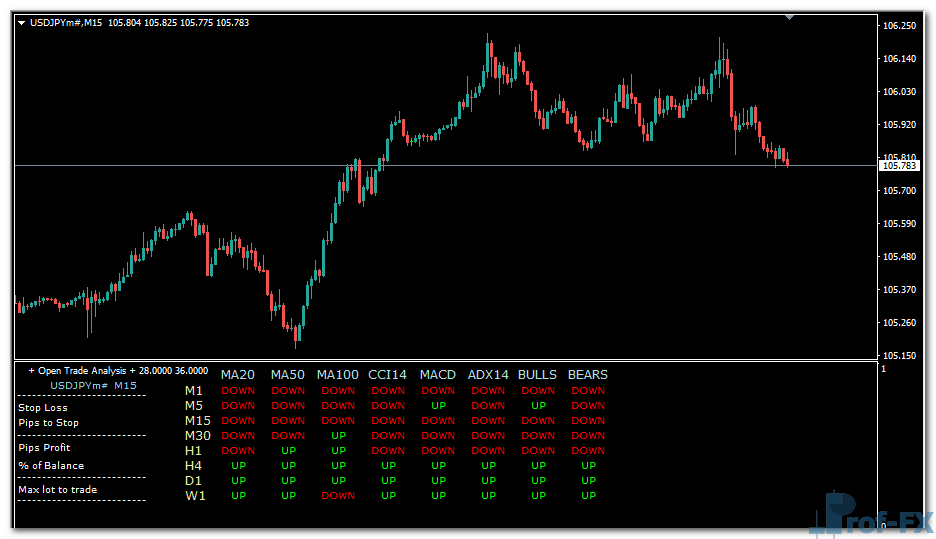Click the M1 timeframe row label
This screenshot has width=936, height=539.
point(194,391)
